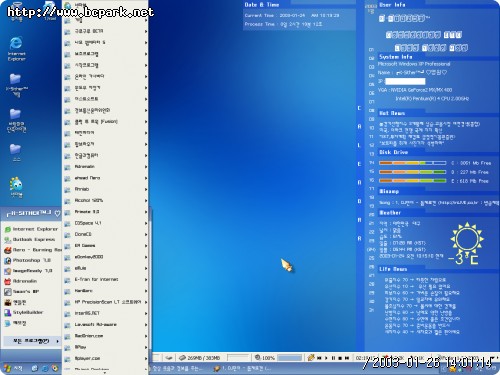This screenshot has width=500, height=375.
Task: Open the EA Games program folder
Action: click(105, 245)
